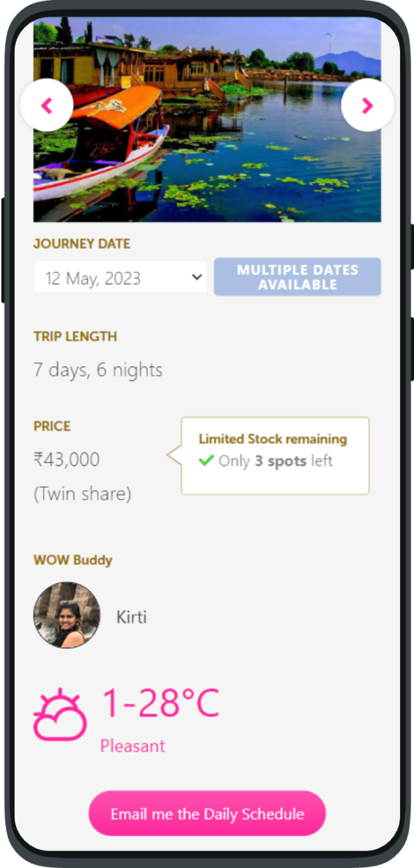Click the ₹43,000 price text

(66, 459)
